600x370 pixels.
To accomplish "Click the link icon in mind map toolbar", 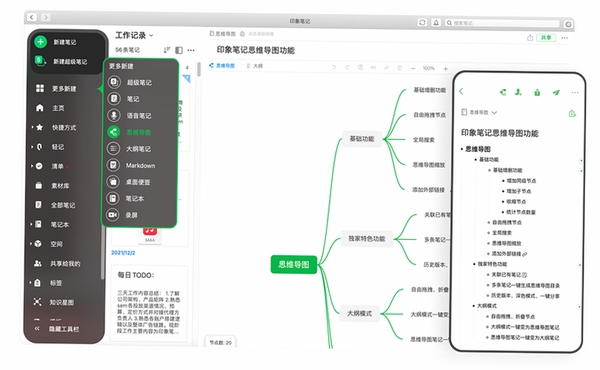I will pos(386,68).
